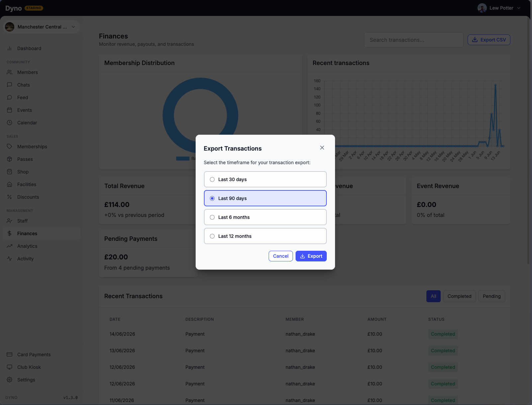Viewport: 532px width, 405px height.
Task: Click the Export button in dialog
Action: pyautogui.click(x=311, y=256)
